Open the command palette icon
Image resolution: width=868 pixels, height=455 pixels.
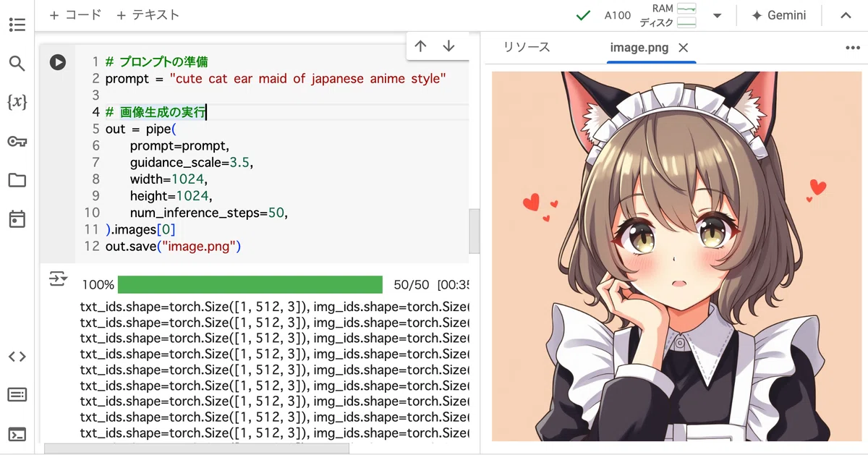[x=17, y=395]
